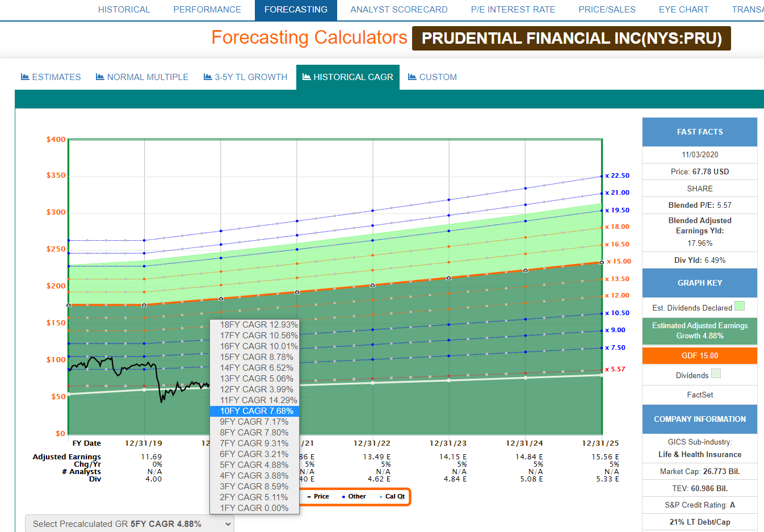Image resolution: width=764 pixels, height=532 pixels.
Task: Select the highlighted 10FY CAGR 7.68% option
Action: tap(255, 411)
